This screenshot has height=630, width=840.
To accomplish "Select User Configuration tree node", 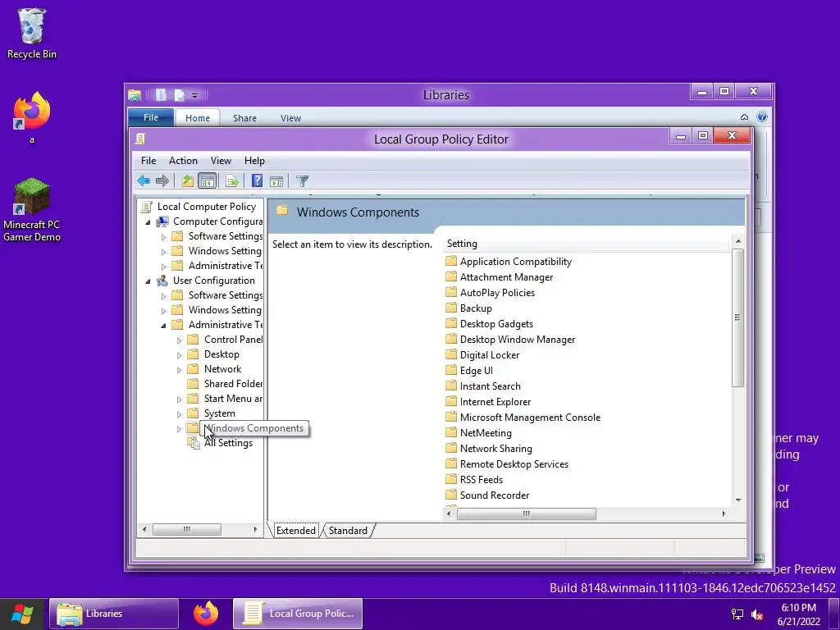I will tap(214, 281).
